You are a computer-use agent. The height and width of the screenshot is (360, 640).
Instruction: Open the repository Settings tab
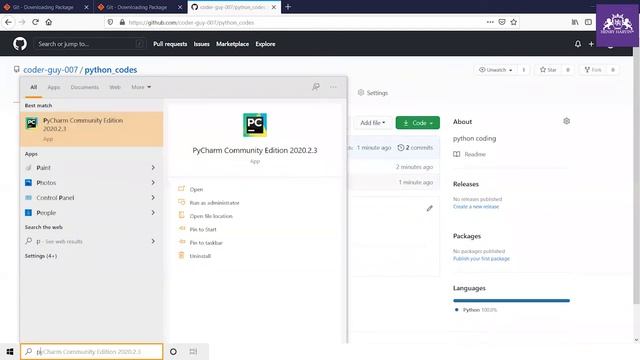[x=373, y=93]
